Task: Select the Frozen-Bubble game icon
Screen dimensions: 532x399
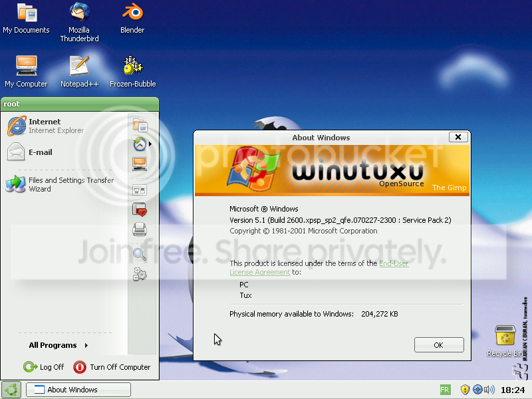Action: tap(132, 72)
